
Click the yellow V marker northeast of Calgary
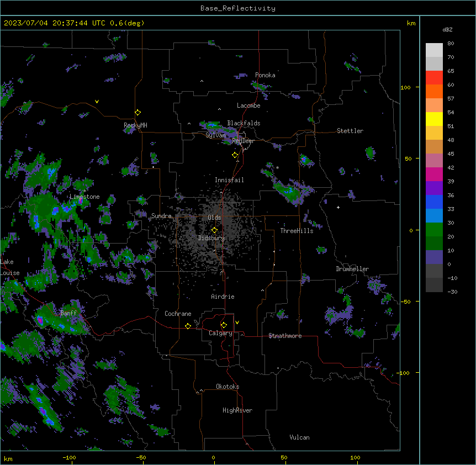click(x=237, y=323)
